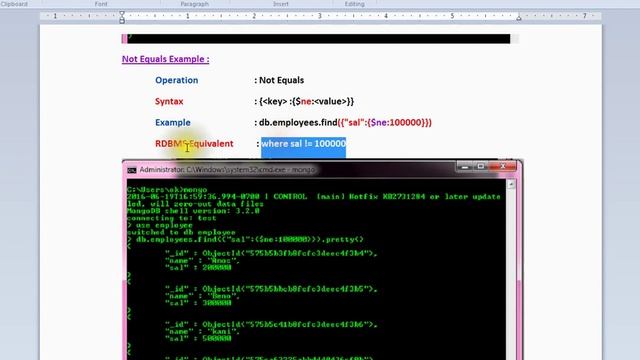640x360 pixels.
Task: Click the 'switched to db employee' line
Action: 181,232
